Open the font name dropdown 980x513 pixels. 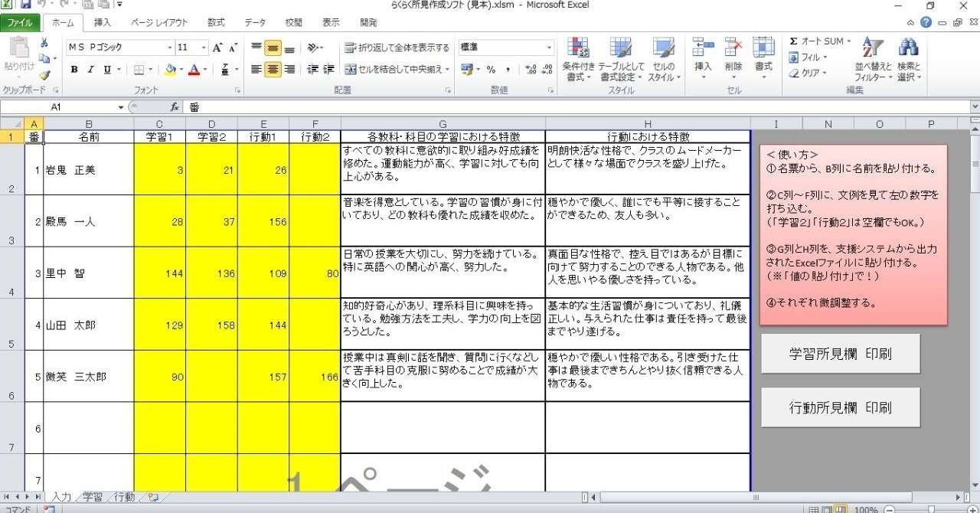(x=170, y=47)
